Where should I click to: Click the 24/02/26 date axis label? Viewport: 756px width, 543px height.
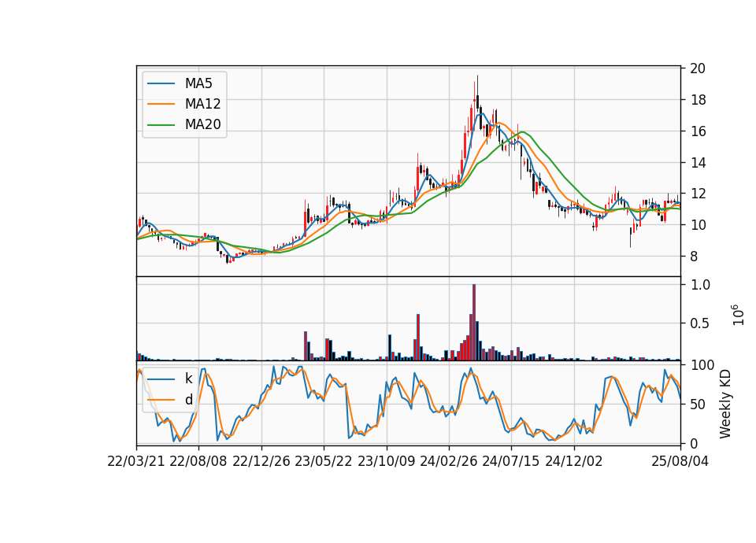pos(448,461)
